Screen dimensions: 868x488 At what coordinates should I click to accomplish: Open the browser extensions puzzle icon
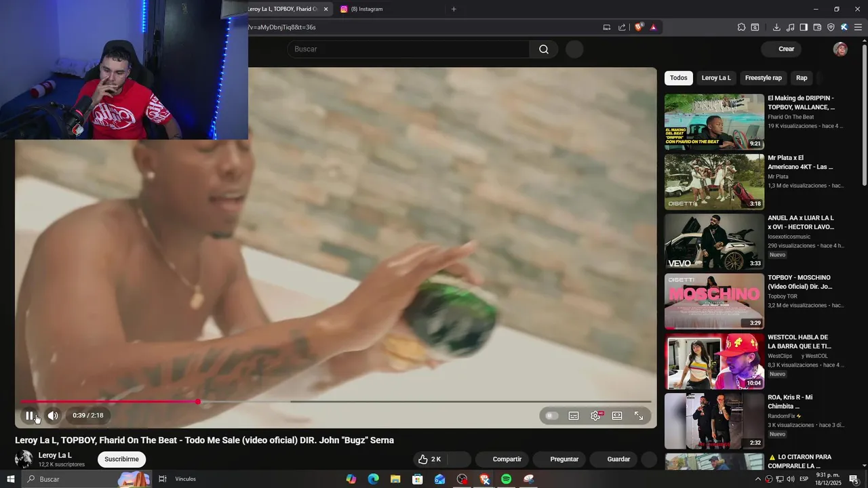(x=741, y=27)
